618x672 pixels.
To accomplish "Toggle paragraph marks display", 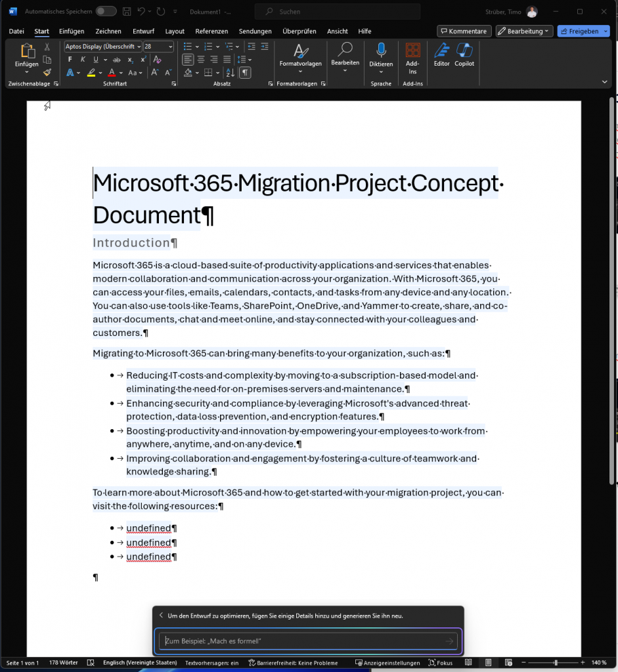I will point(244,73).
